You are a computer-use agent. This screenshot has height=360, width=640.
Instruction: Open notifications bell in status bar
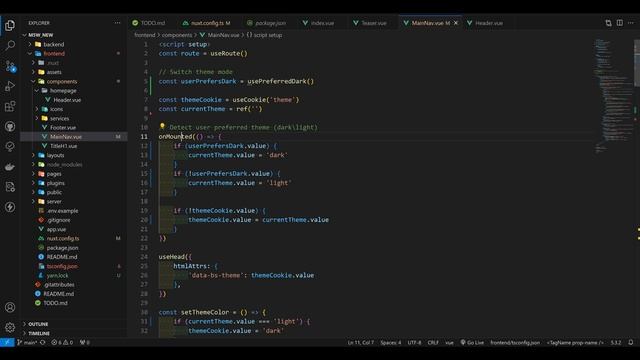[631, 342]
